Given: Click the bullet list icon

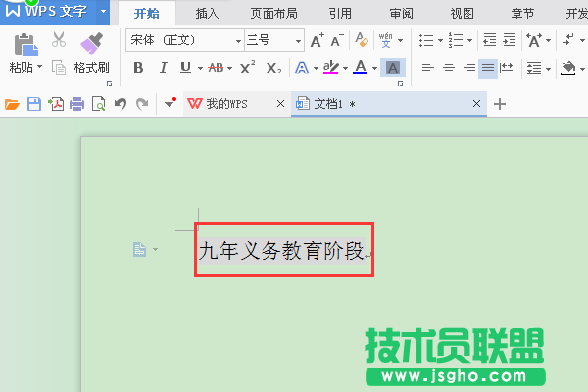Looking at the screenshot, I should click(x=426, y=40).
